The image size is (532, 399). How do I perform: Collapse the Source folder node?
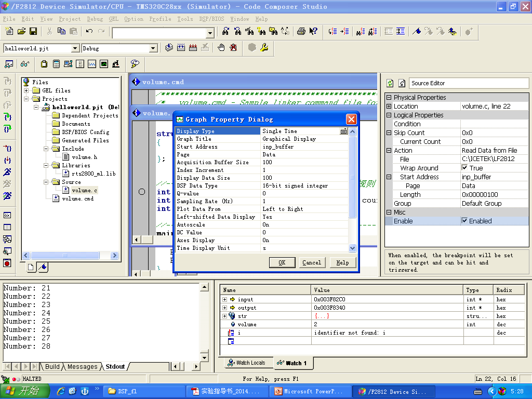(46, 182)
